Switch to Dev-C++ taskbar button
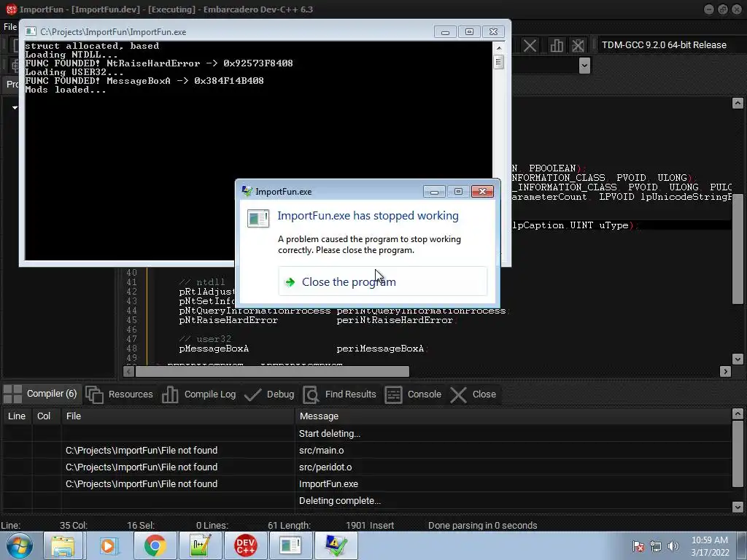Screen dimensions: 747x560 245,545
